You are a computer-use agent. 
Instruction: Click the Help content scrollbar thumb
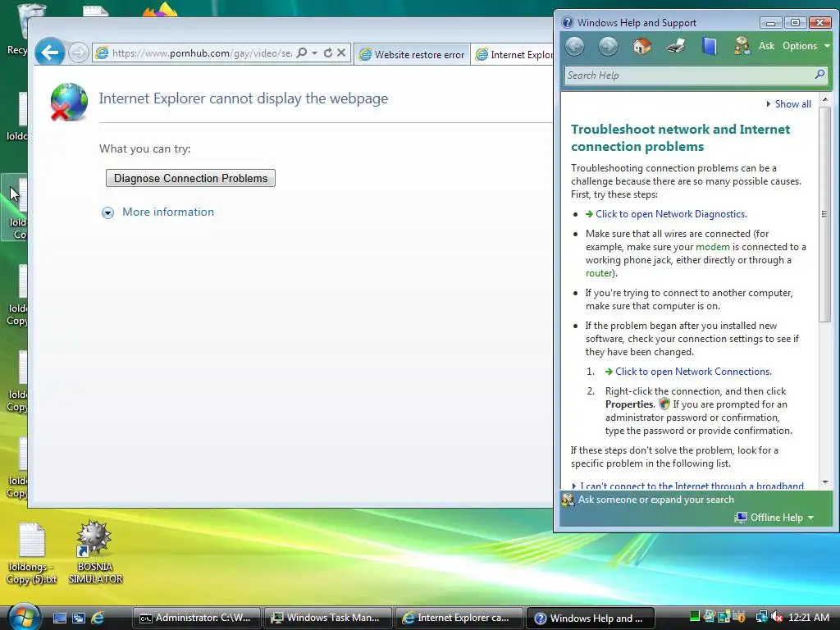click(825, 214)
